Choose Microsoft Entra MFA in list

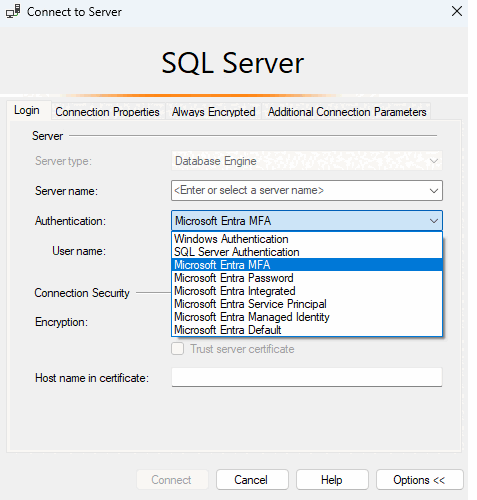pyautogui.click(x=307, y=265)
